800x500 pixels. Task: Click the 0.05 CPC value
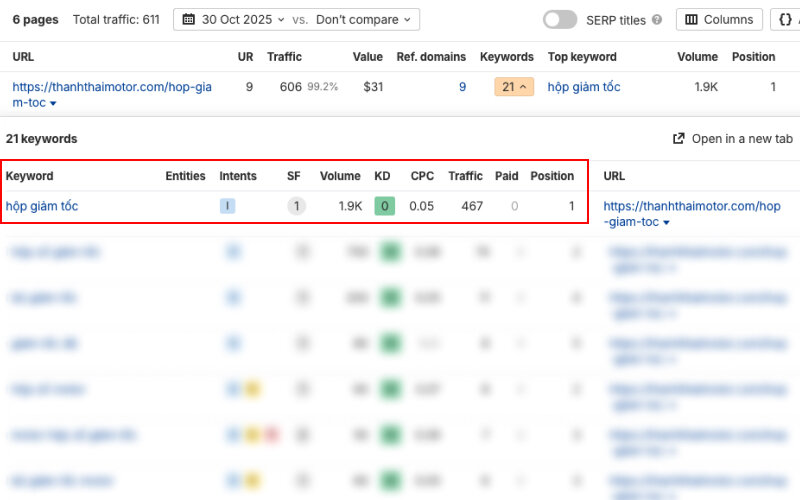tap(421, 206)
